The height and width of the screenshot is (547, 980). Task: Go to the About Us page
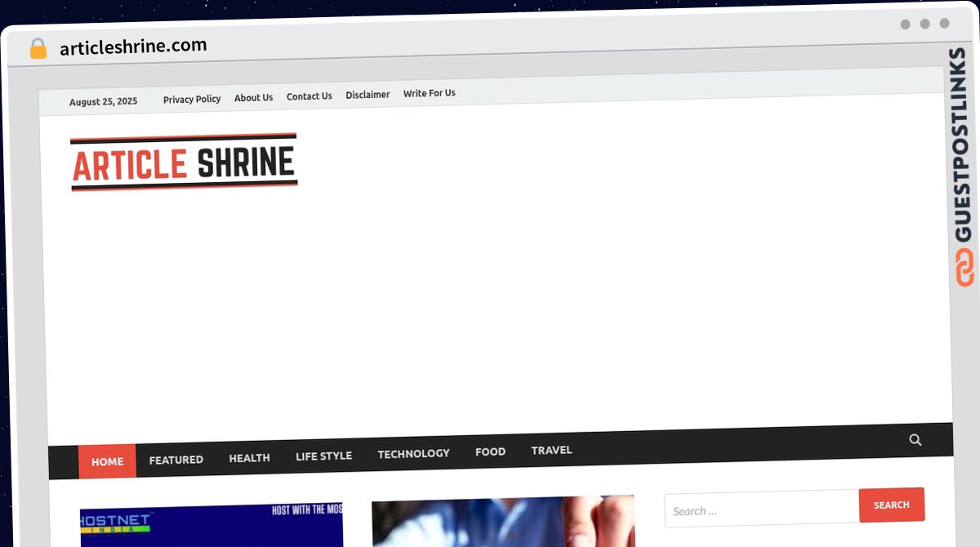click(x=253, y=98)
